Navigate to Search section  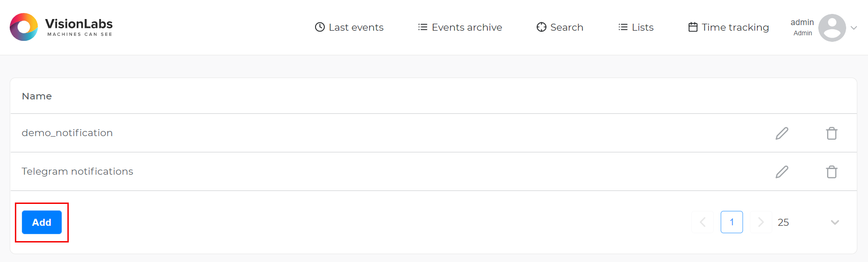click(x=560, y=27)
